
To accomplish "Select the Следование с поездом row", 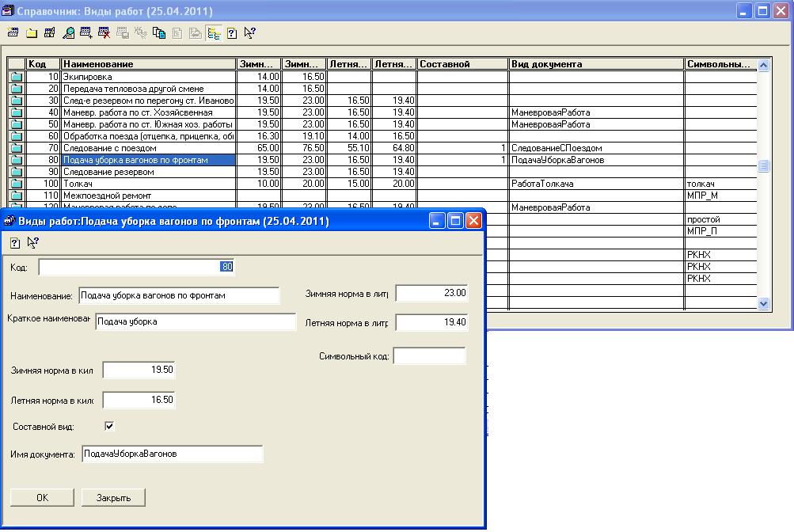I will point(148,148).
